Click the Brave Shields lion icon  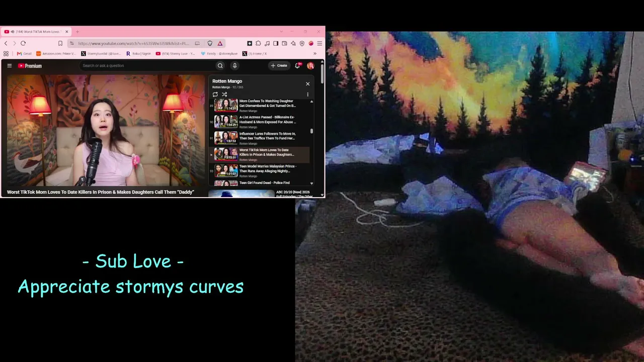210,43
